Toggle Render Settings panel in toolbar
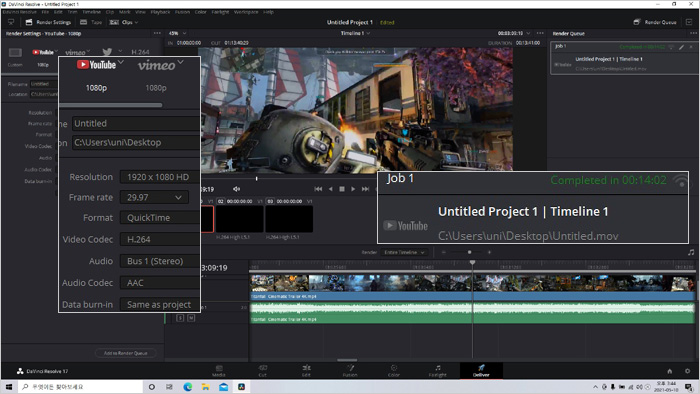The width and height of the screenshot is (700, 394). point(48,22)
